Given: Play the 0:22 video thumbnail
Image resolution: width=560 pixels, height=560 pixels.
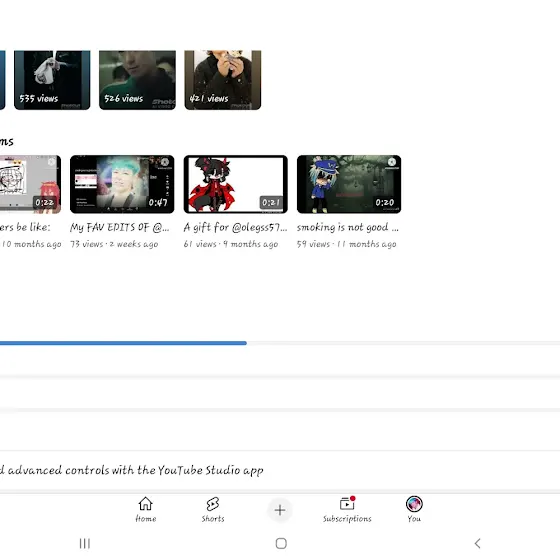Looking at the screenshot, I should point(30,184).
